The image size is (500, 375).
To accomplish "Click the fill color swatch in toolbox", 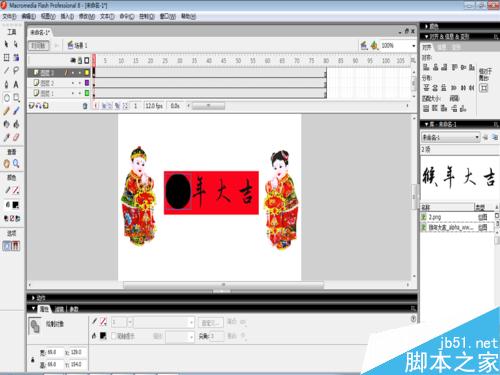I will 16,205.
